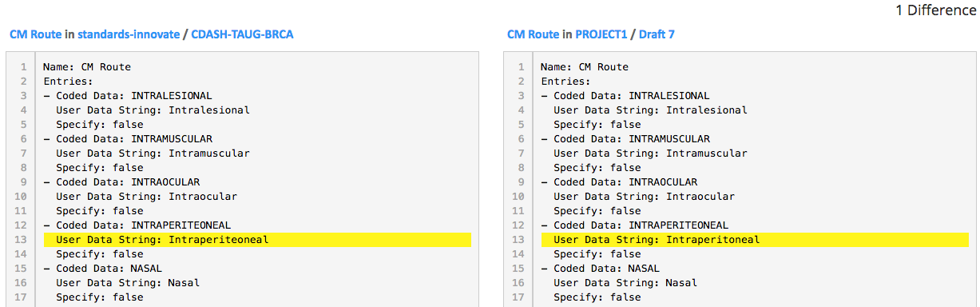Open the PROJECT1 link
The width and height of the screenshot is (980, 307).
[601, 34]
